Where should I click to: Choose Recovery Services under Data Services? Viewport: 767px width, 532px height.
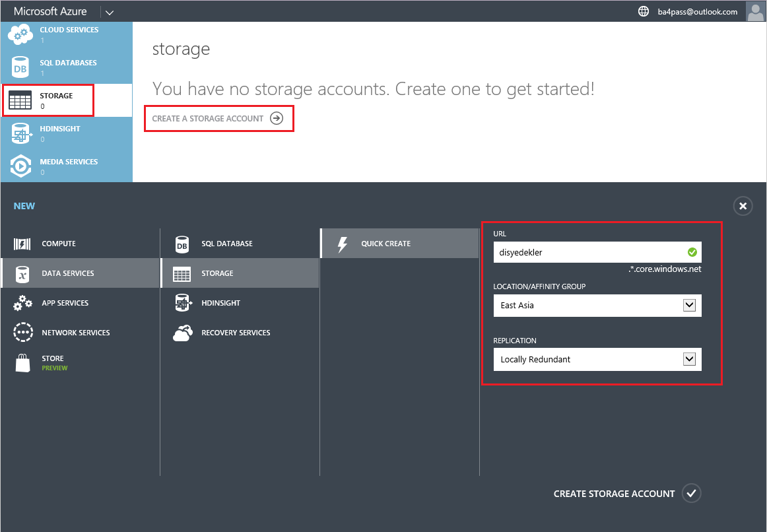pos(240,333)
